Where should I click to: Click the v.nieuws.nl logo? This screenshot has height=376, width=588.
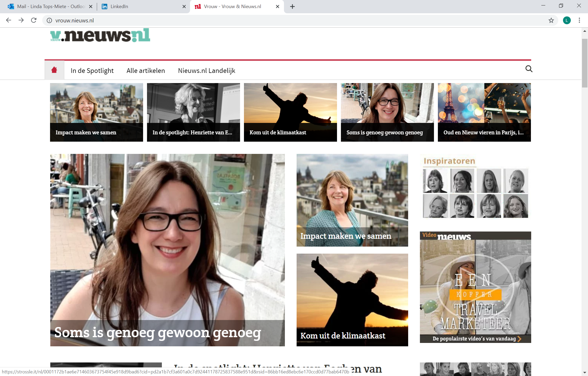(x=100, y=35)
